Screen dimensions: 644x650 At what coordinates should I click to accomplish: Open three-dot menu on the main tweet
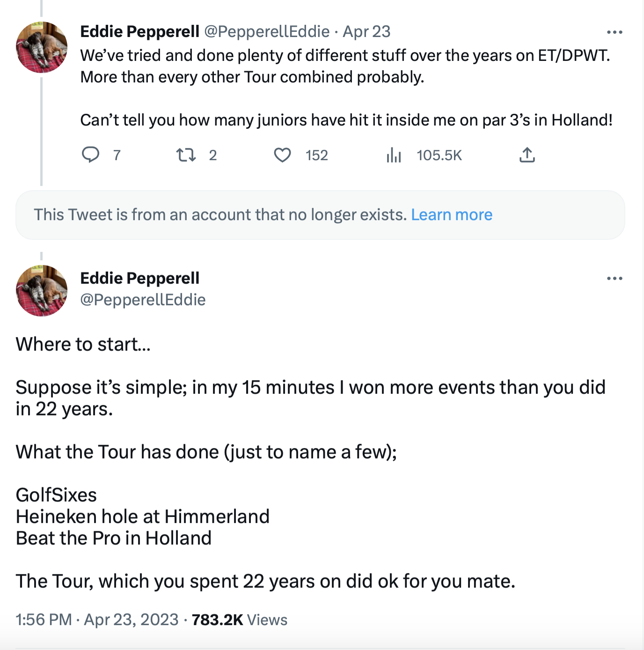pyautogui.click(x=614, y=279)
